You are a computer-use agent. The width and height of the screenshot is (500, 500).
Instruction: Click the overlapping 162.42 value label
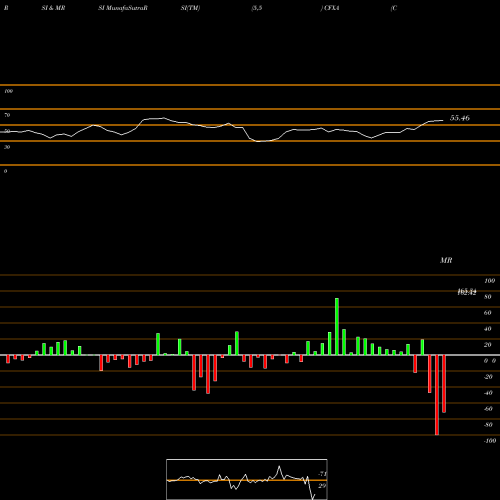(467, 292)
